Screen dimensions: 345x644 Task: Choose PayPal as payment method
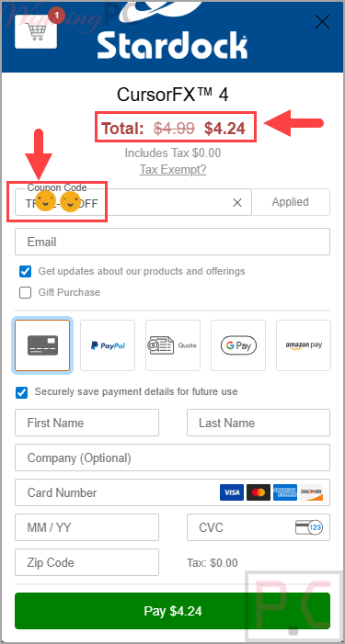coord(108,345)
